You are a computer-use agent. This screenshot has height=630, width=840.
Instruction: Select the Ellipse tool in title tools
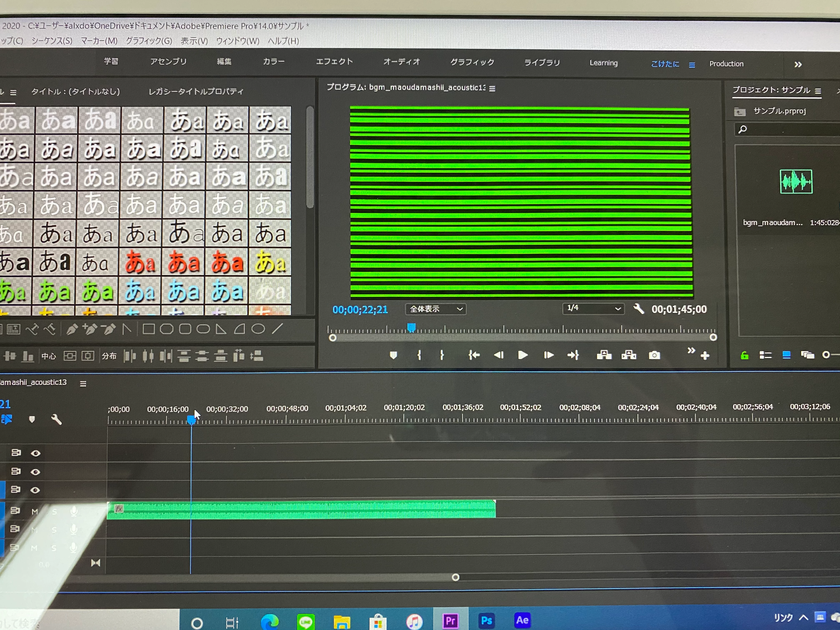tap(258, 329)
